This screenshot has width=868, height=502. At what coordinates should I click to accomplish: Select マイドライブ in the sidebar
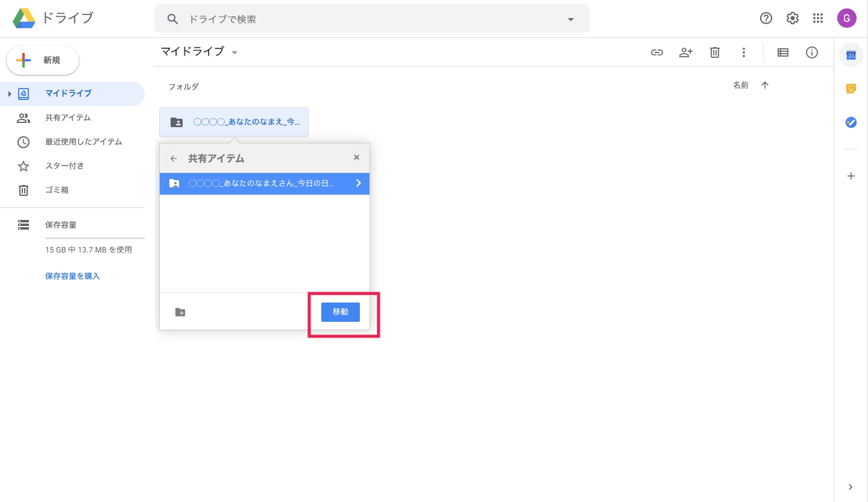tap(72, 93)
